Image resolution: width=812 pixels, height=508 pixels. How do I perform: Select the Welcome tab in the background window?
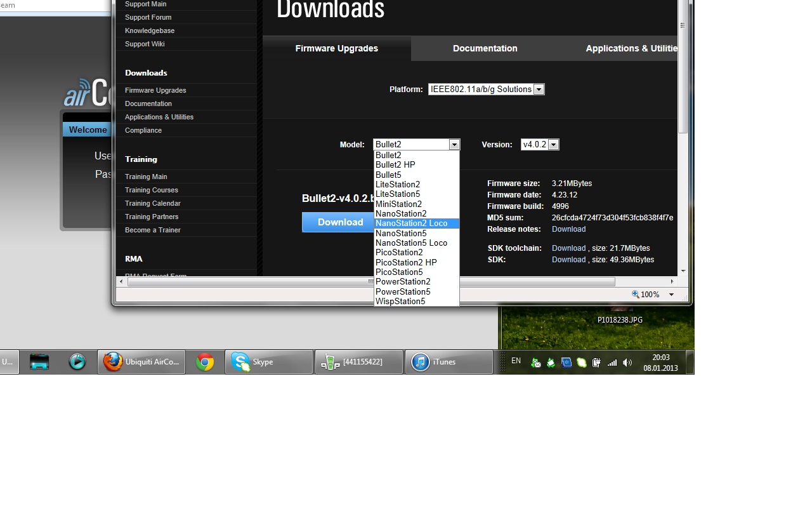tap(88, 130)
